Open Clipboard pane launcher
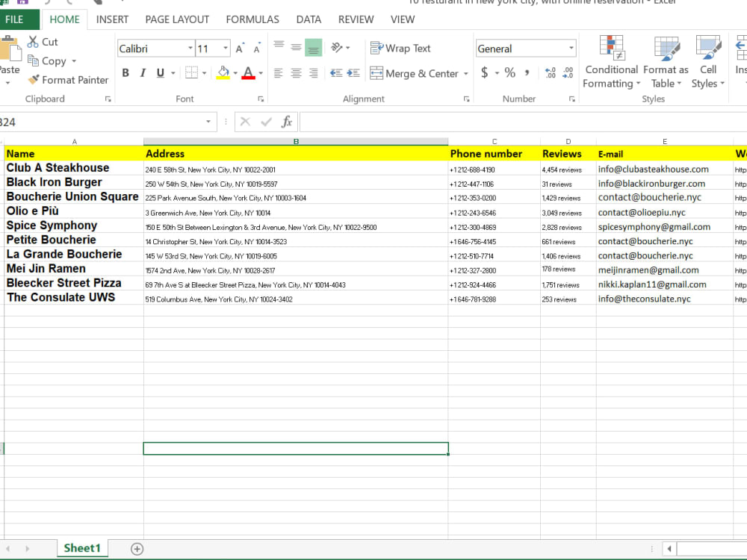Screen dimensions: 747x560 (x=108, y=99)
